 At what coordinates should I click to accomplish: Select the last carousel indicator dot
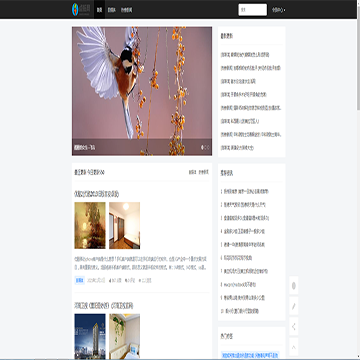point(209,147)
